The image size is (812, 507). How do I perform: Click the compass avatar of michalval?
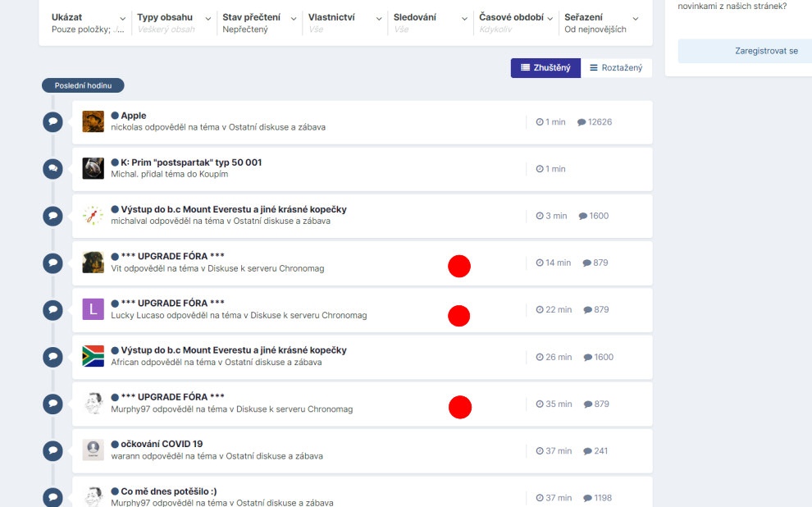pos(94,216)
